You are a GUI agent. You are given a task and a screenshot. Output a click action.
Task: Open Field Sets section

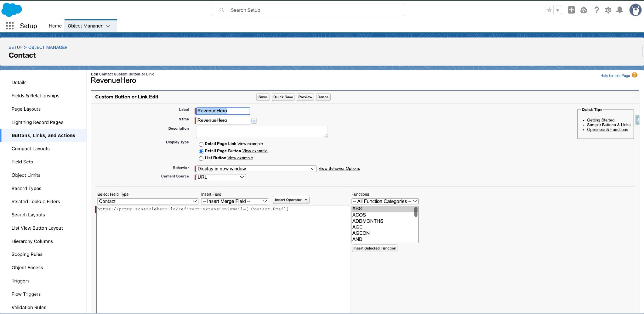click(22, 162)
